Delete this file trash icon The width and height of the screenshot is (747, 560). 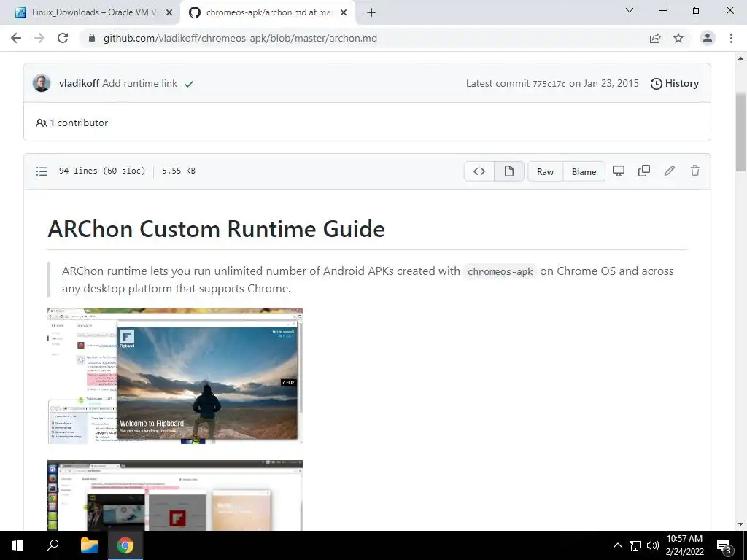[x=695, y=171]
